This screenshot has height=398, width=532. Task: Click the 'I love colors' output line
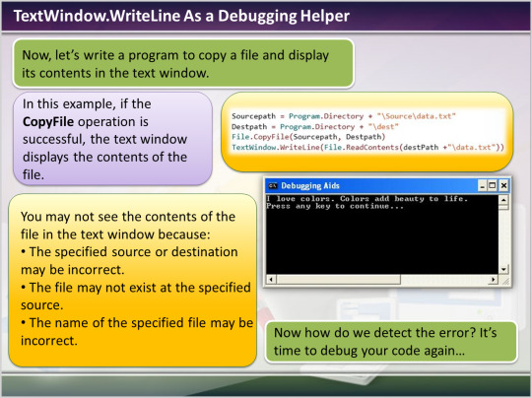click(x=367, y=198)
